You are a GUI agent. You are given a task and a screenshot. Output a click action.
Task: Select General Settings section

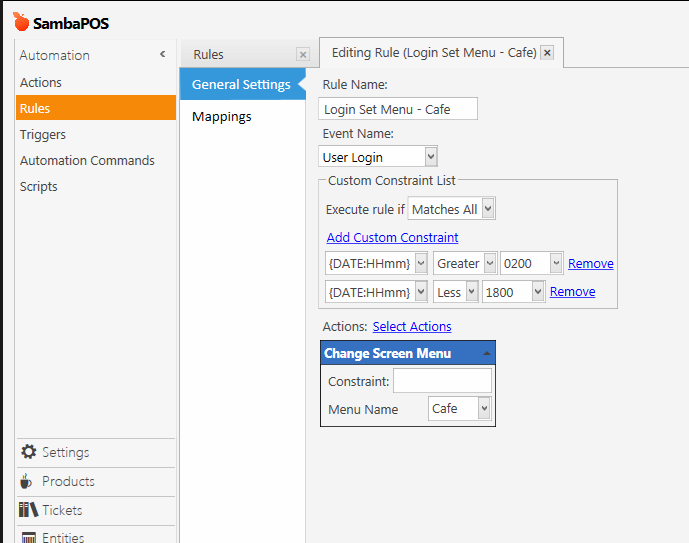243,84
